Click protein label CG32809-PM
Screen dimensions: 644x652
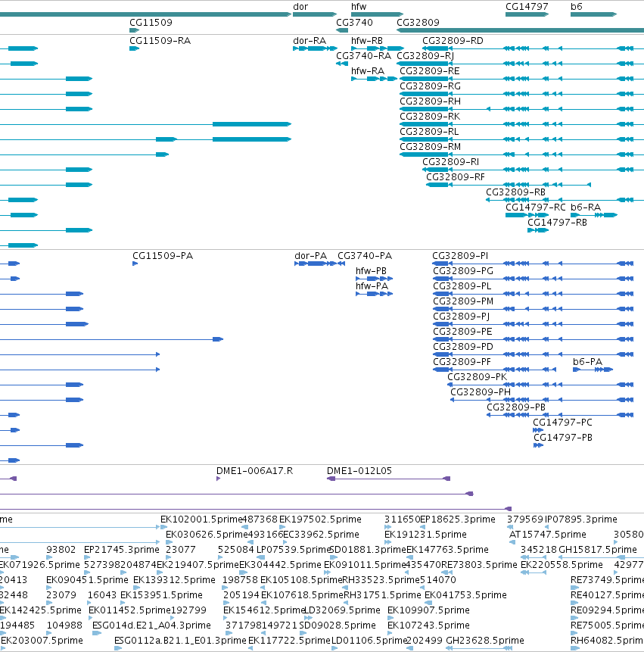(x=463, y=301)
